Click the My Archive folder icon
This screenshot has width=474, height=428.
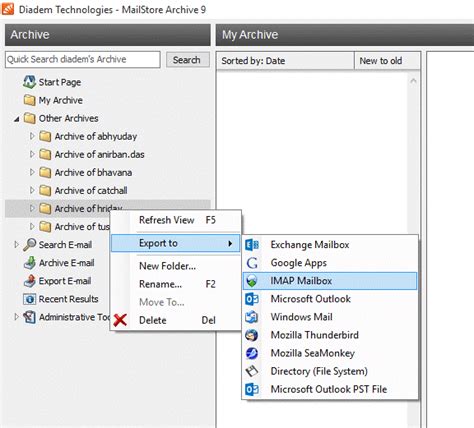click(x=29, y=100)
